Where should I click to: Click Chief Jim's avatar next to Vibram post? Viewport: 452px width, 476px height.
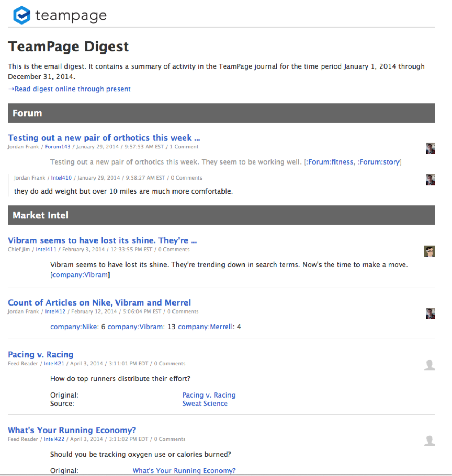tap(429, 251)
